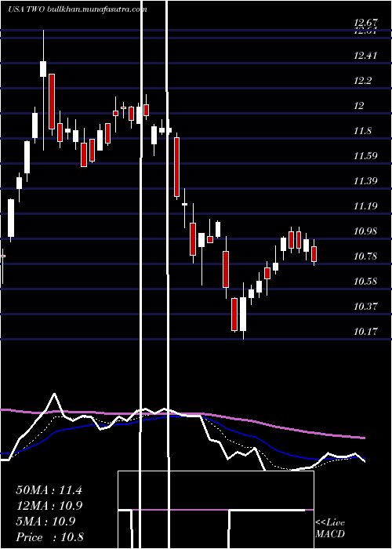Click the '<<Live MACD' label
Screen dimensions: 392x549
[x=330, y=528]
